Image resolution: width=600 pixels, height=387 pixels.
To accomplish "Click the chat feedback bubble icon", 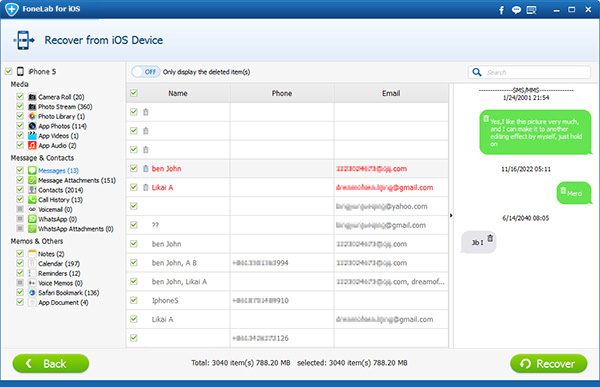I will 516,10.
